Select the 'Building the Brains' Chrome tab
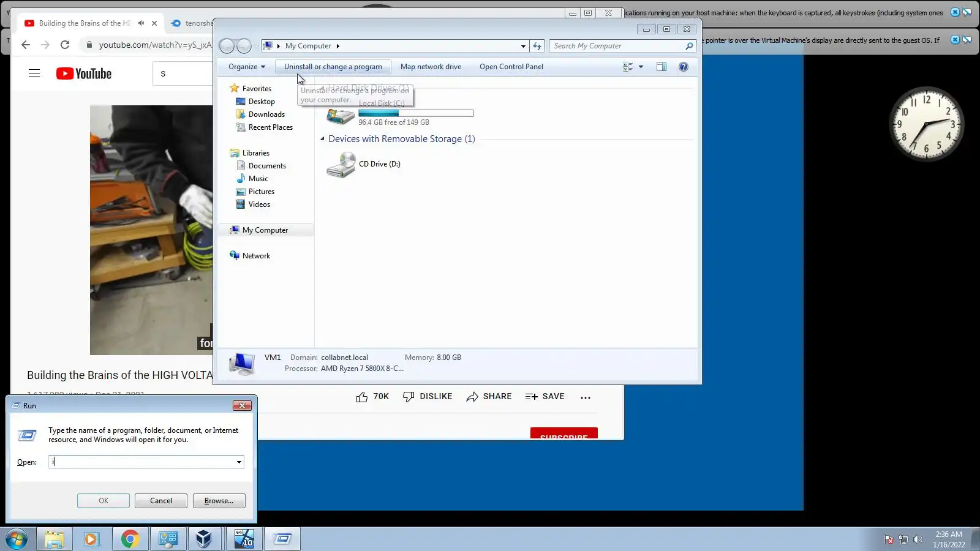The height and width of the screenshot is (551, 980). click(84, 23)
